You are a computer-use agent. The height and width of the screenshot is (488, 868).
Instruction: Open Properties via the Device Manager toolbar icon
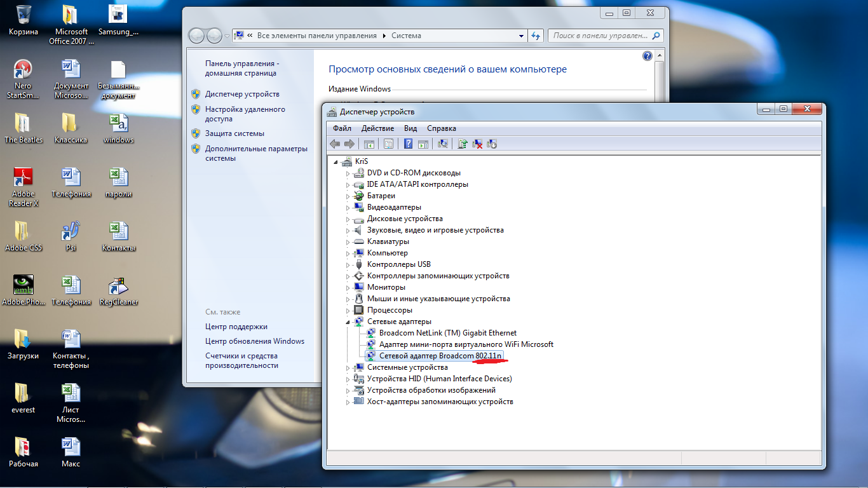coord(389,144)
